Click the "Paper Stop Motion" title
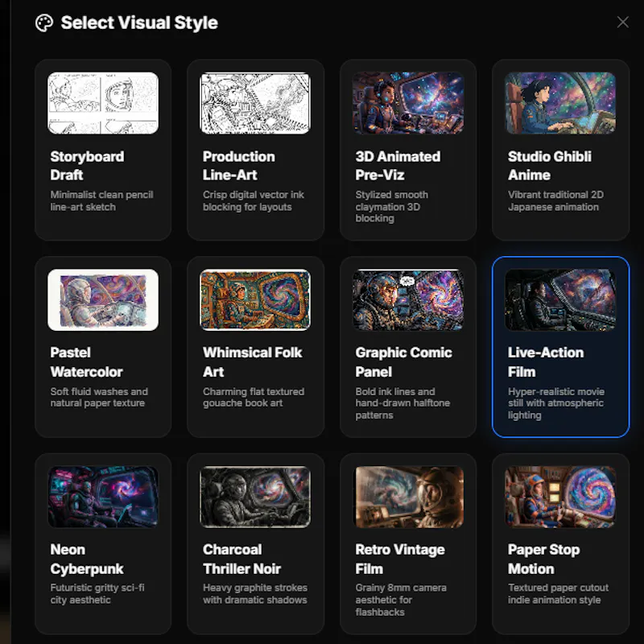This screenshot has width=644, height=644. pyautogui.click(x=543, y=559)
